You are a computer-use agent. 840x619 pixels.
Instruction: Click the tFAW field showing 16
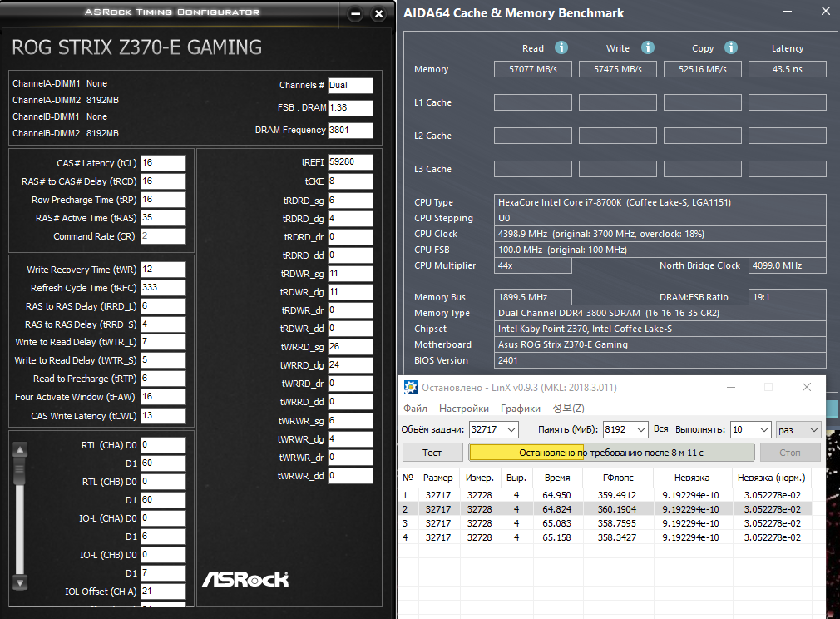click(x=163, y=397)
